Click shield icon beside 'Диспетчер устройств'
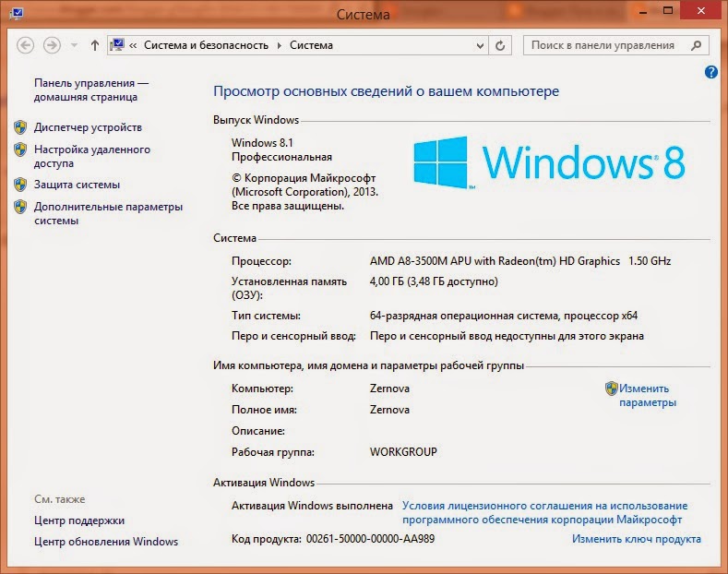Viewport: 728px width, 574px height. pos(20,127)
